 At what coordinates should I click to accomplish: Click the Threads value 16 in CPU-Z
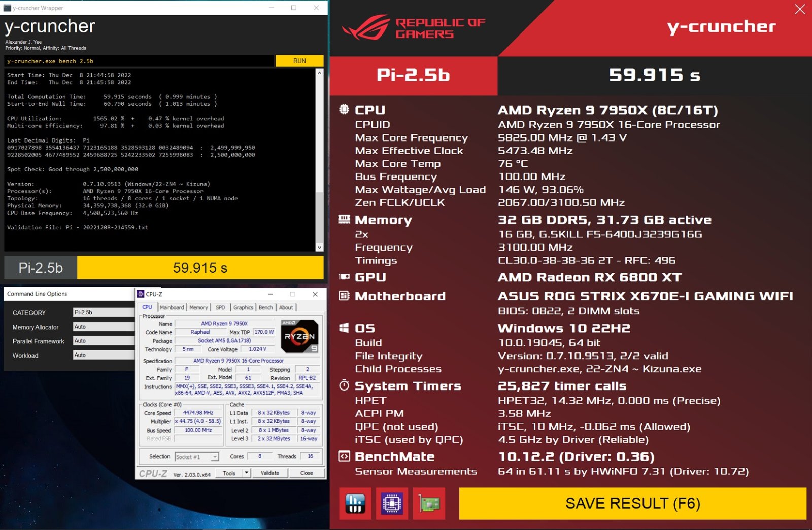point(310,456)
